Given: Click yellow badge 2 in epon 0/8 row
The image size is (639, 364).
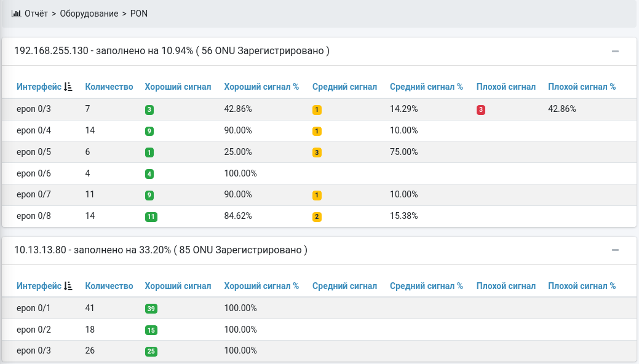Looking at the screenshot, I should [317, 216].
